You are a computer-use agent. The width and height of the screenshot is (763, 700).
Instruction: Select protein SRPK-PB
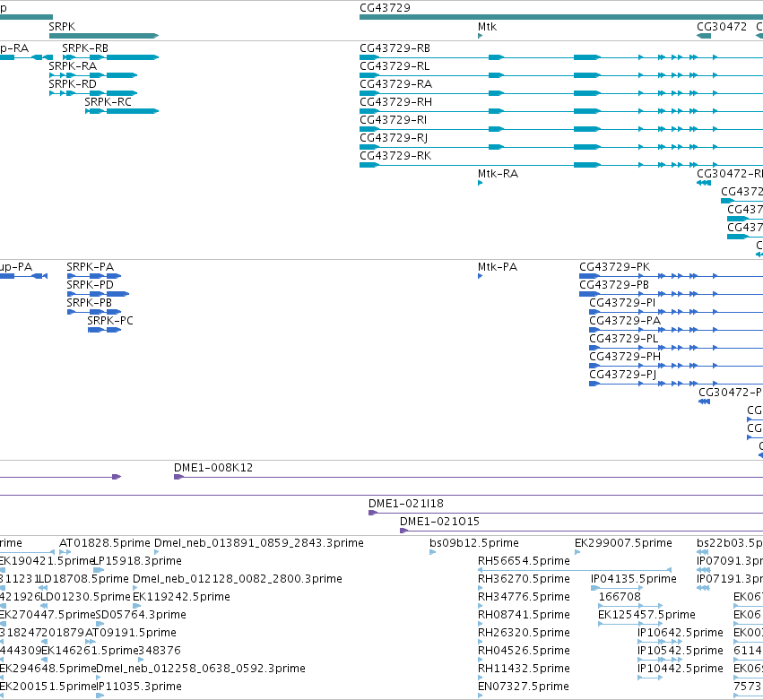click(89, 303)
